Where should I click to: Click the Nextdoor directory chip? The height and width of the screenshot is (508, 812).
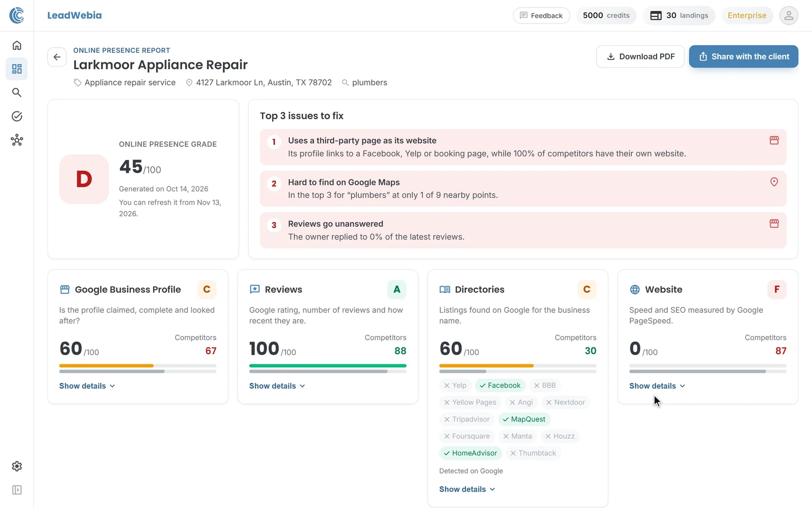[565, 402]
